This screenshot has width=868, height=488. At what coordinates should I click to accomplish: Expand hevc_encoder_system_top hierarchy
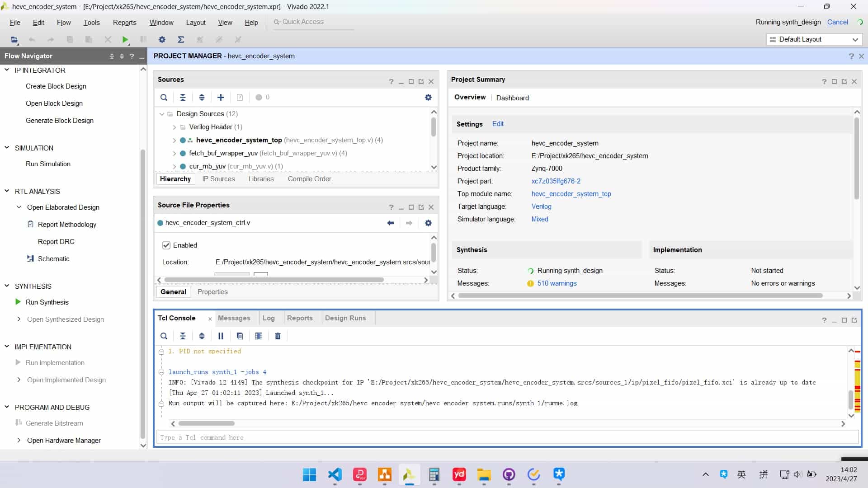[x=175, y=141]
